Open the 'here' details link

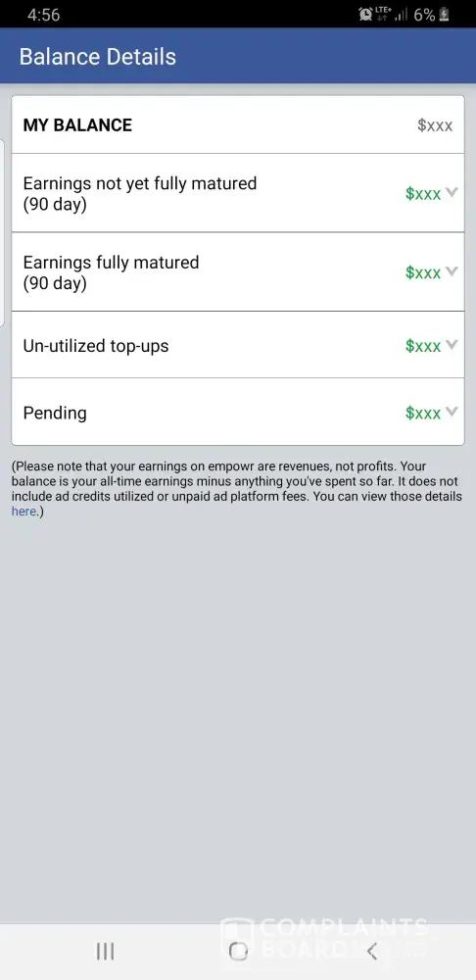click(24, 512)
